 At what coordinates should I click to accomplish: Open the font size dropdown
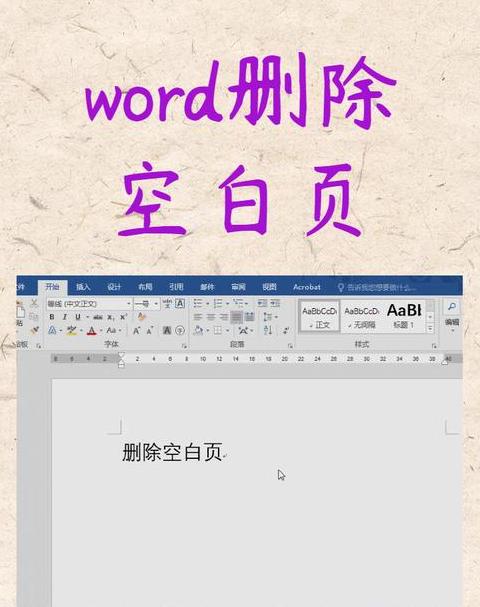pos(156,304)
